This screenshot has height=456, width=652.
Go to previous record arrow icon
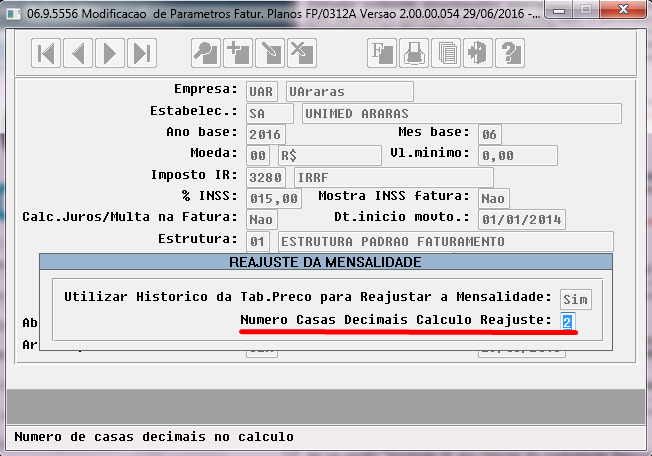[x=78, y=53]
